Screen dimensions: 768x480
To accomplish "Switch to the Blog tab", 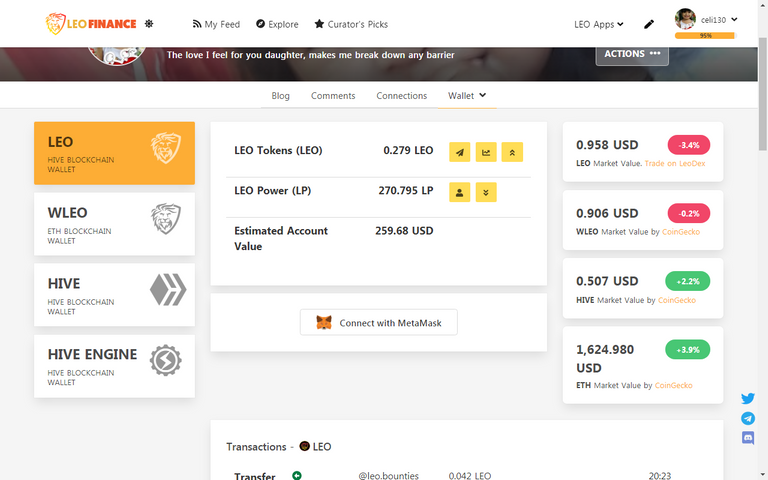I will [281, 96].
